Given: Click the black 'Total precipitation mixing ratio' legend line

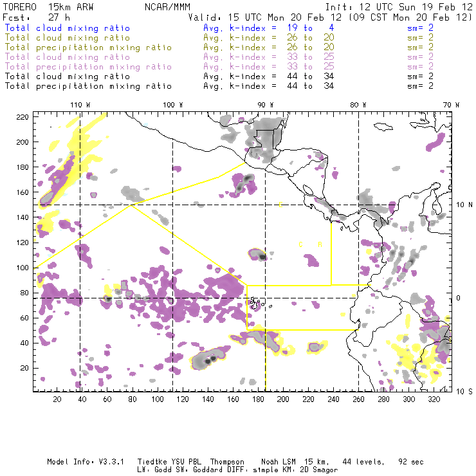Looking at the screenshot, I should pos(88,87).
